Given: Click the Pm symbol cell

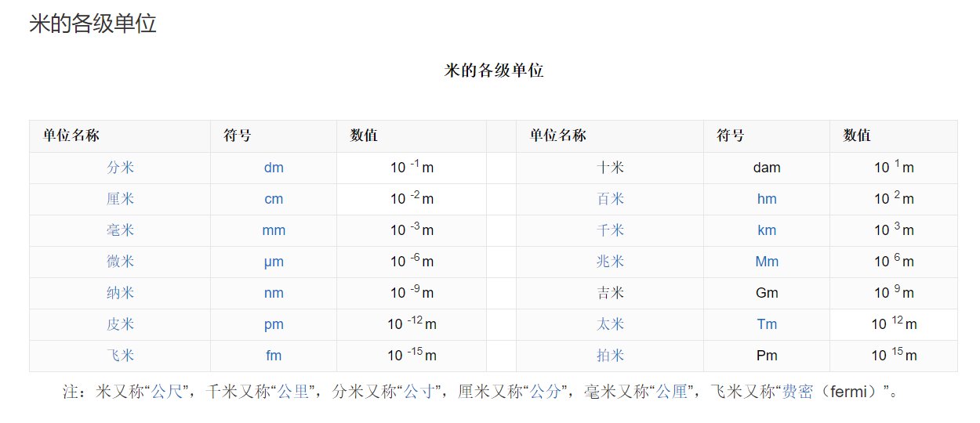Looking at the screenshot, I should point(767,356).
